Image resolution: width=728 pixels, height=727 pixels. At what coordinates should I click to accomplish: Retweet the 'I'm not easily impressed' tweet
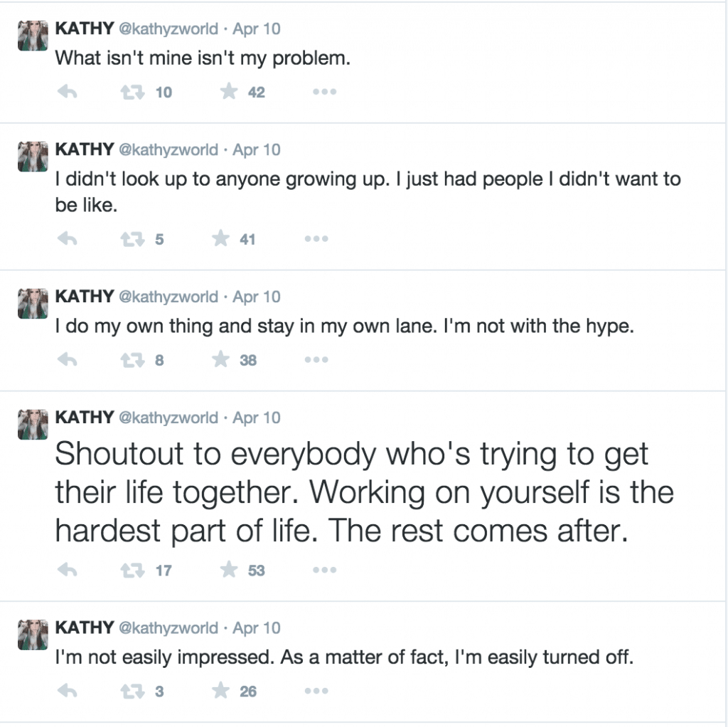(x=133, y=691)
